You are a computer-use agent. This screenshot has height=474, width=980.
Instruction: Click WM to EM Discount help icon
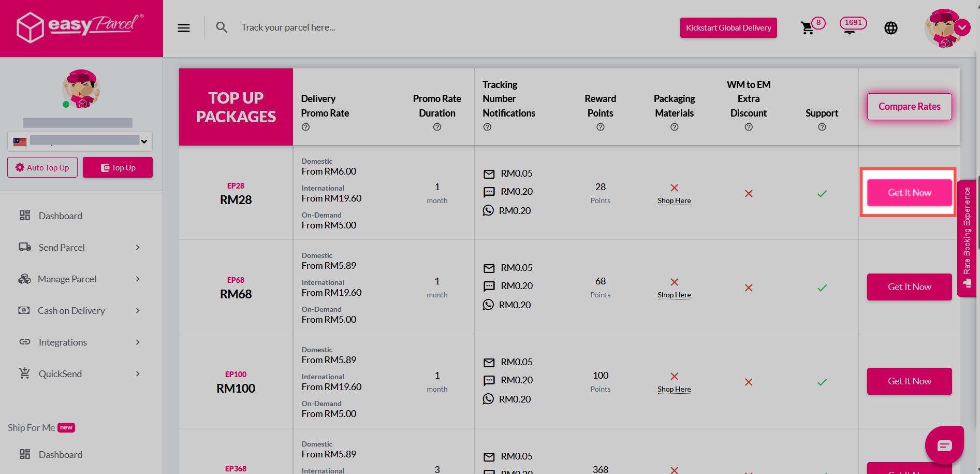click(x=749, y=127)
